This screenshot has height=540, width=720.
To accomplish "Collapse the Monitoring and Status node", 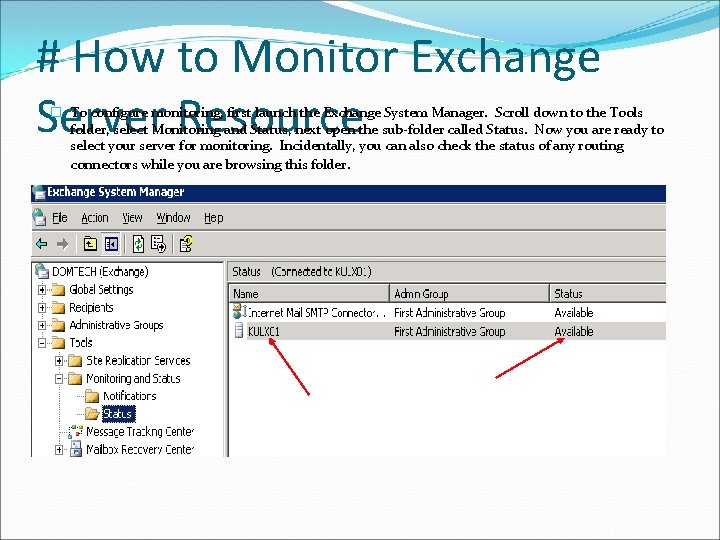I will [x=59, y=379].
